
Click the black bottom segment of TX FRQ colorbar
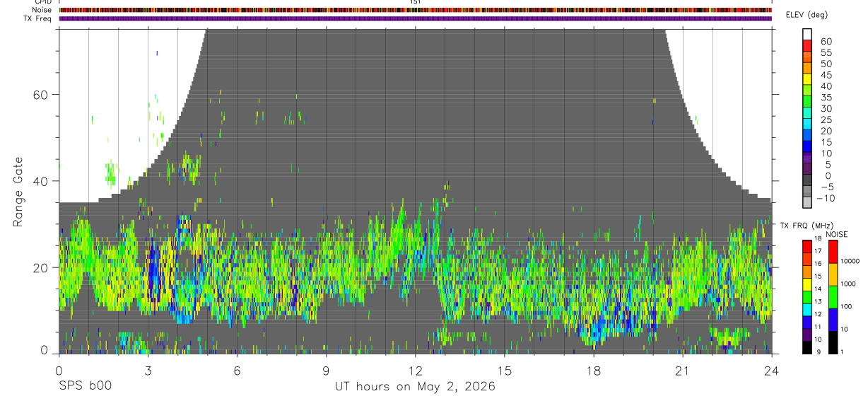[x=807, y=347]
